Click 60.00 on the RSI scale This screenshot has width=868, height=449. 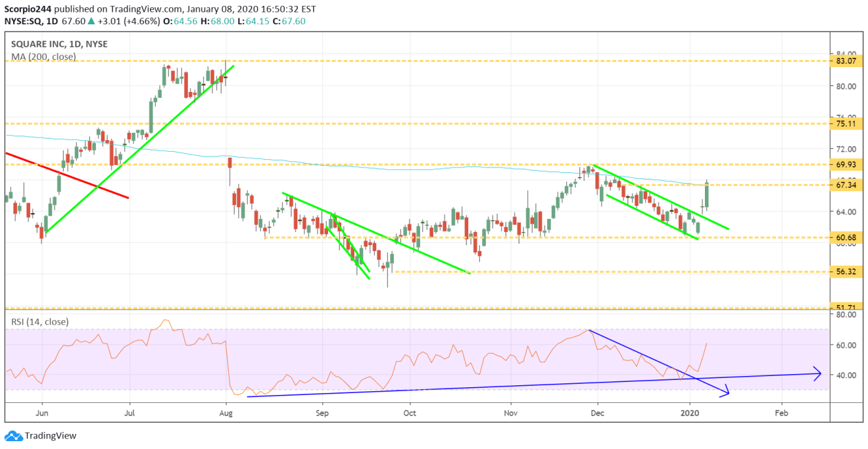[845, 345]
